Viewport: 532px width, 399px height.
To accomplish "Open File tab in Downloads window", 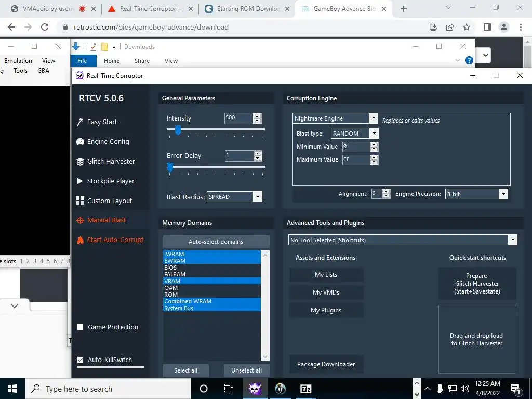I will [x=82, y=61].
